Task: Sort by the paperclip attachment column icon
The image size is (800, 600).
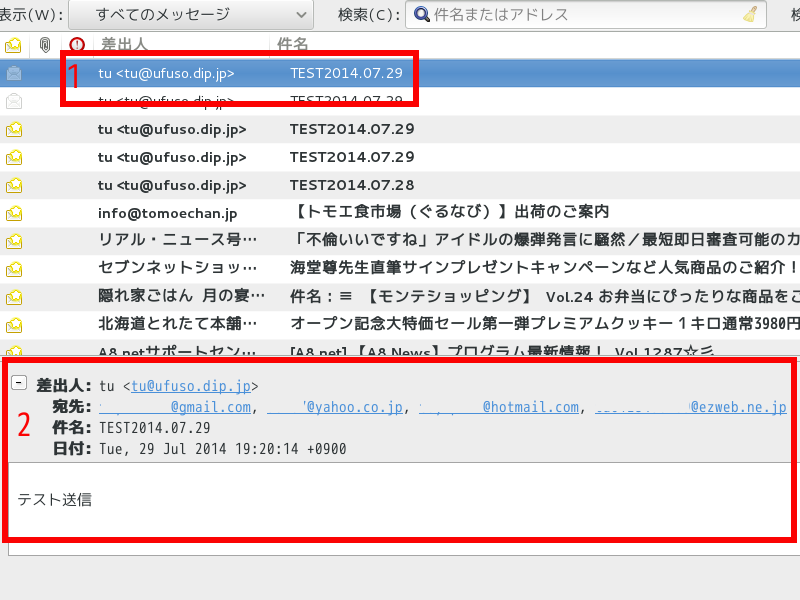Action: pyautogui.click(x=45, y=45)
